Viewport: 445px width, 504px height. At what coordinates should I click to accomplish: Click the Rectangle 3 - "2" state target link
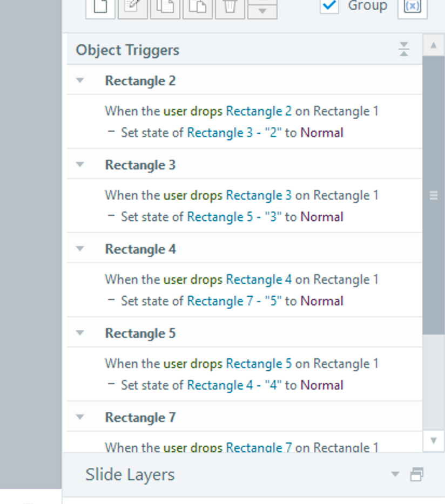(234, 133)
